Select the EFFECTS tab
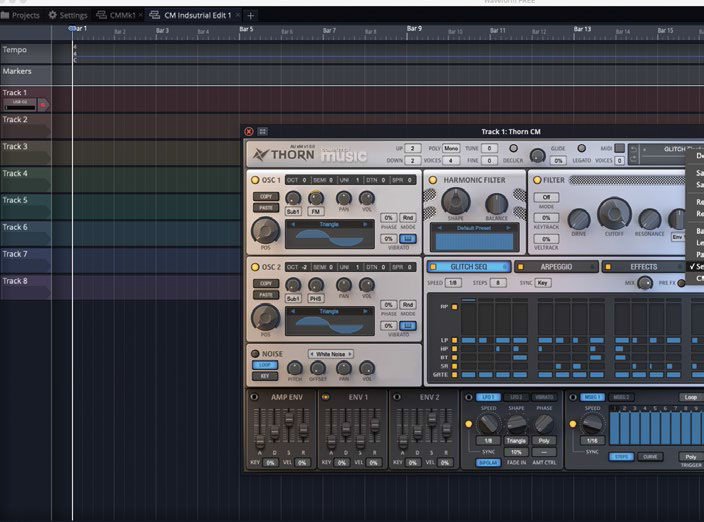Viewport: 704px width, 522px height. (644, 267)
